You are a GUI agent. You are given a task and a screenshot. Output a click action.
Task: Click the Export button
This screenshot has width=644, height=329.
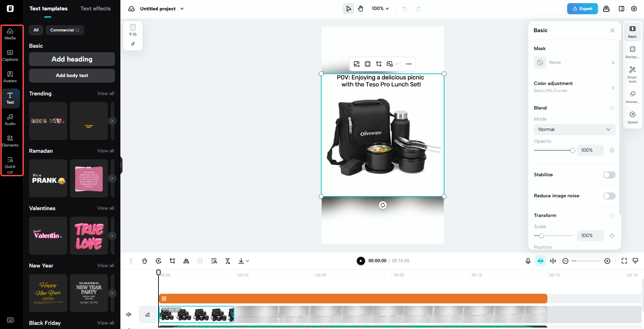point(582,9)
